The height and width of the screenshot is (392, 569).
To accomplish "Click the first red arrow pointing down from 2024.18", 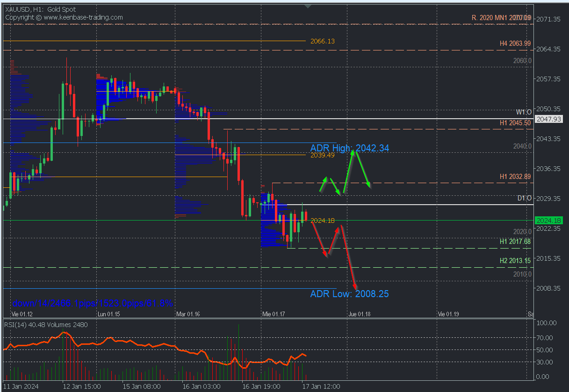I will click(x=319, y=239).
